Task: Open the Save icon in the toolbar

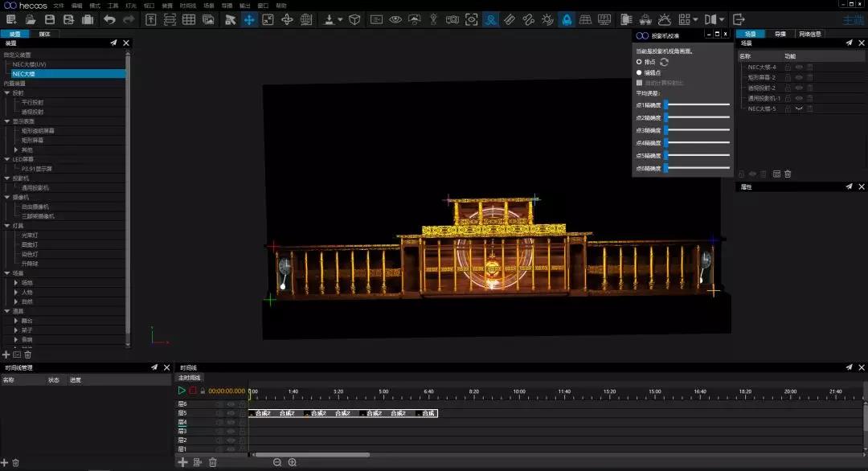Action: tap(48, 18)
